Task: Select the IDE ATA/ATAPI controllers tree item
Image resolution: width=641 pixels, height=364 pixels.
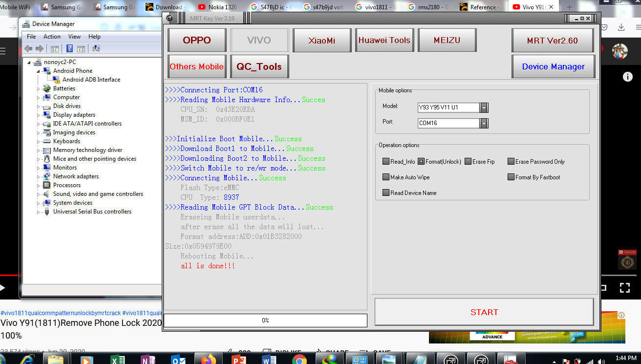Action: tap(87, 124)
